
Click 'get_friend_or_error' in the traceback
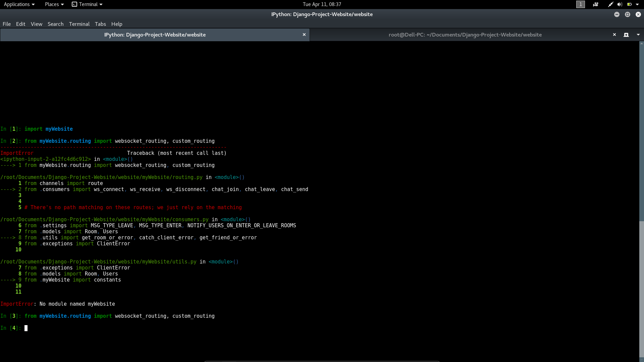[228, 238]
